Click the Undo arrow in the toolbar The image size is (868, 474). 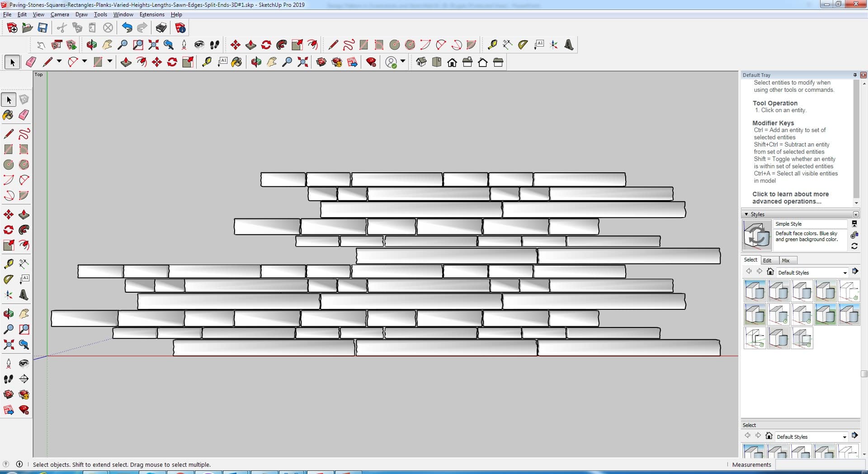127,28
